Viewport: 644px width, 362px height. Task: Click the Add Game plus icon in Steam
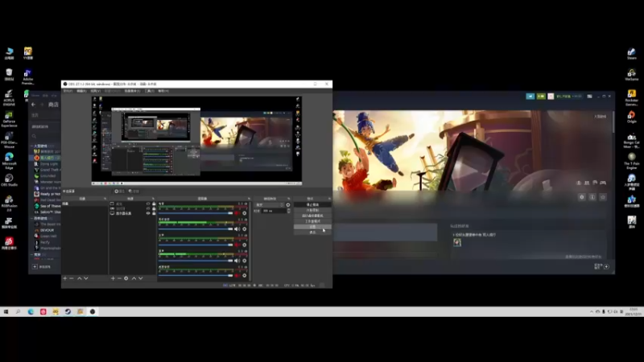pos(35,267)
